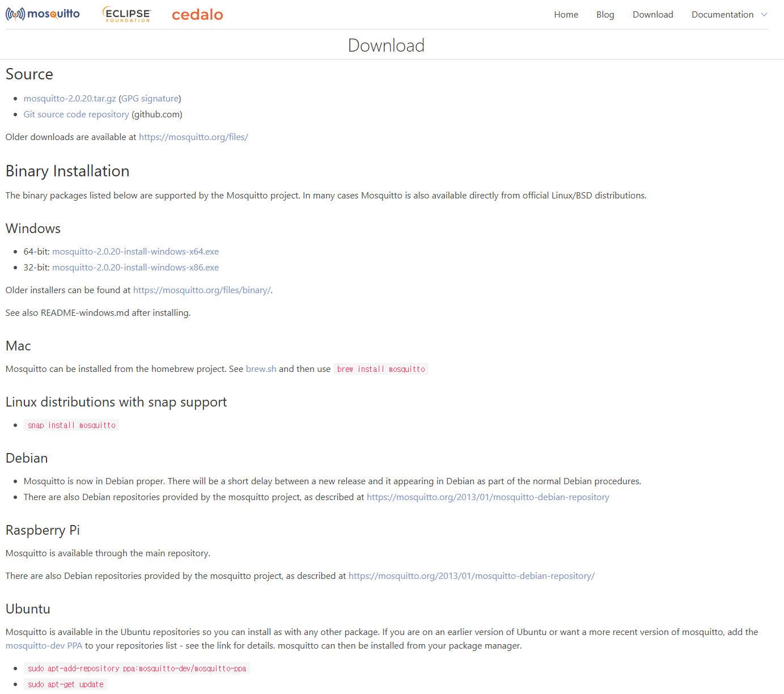Click the Source heading
Viewport: 784px width, 694px height.
coord(29,74)
